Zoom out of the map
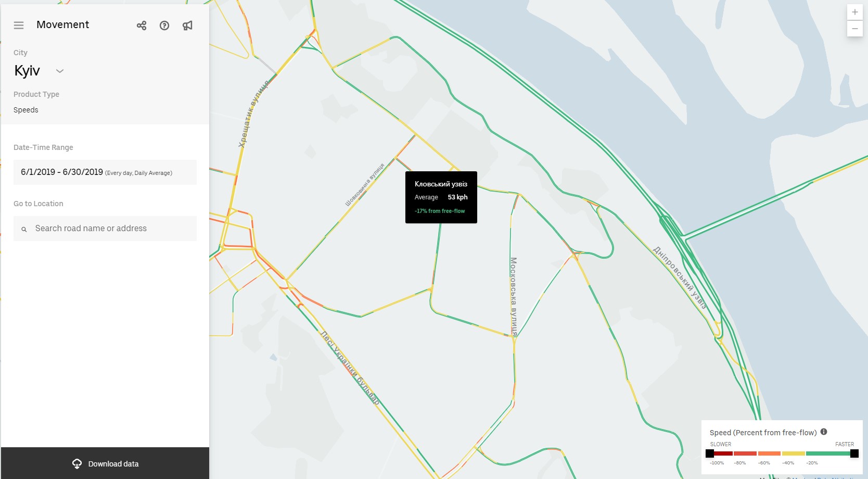 854,29
